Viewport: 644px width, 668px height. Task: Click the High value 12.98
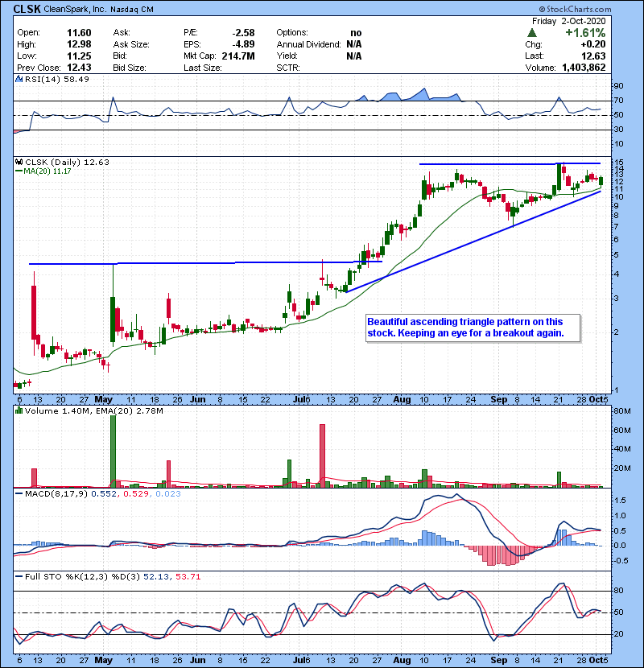click(x=79, y=44)
